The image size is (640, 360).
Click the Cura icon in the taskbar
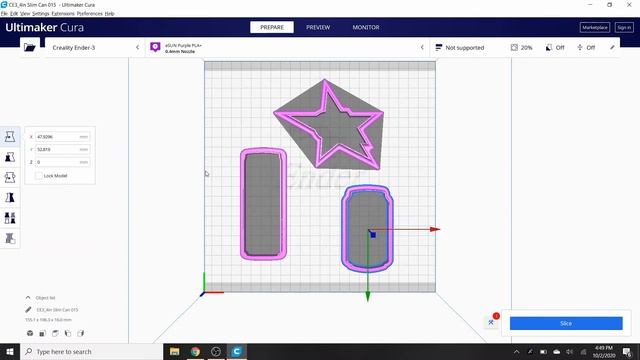click(237, 351)
